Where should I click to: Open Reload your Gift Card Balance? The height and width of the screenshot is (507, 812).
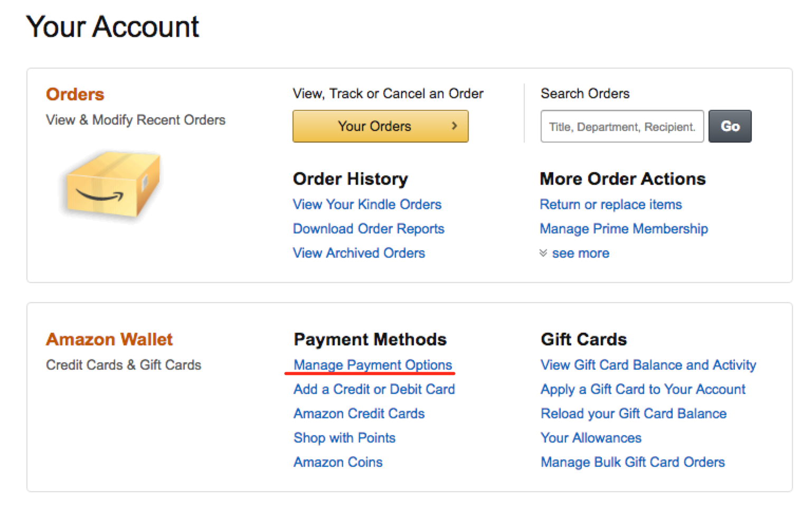634,414
